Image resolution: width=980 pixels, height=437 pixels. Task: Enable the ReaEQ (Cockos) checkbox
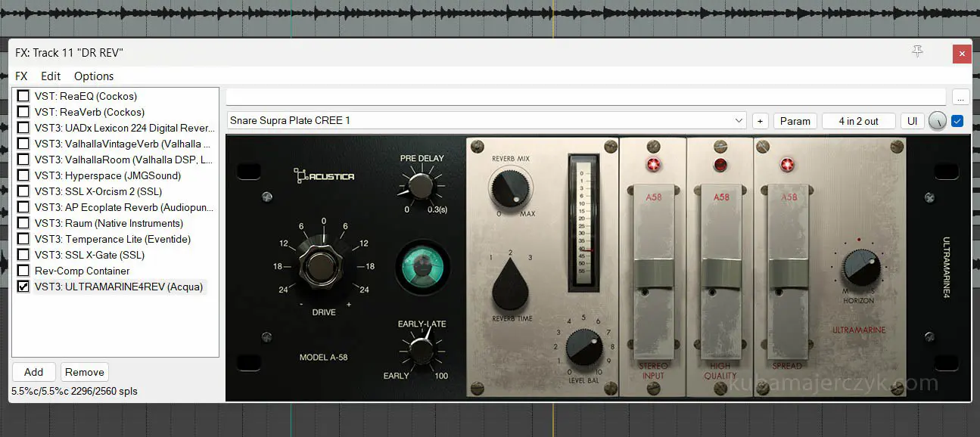click(23, 96)
